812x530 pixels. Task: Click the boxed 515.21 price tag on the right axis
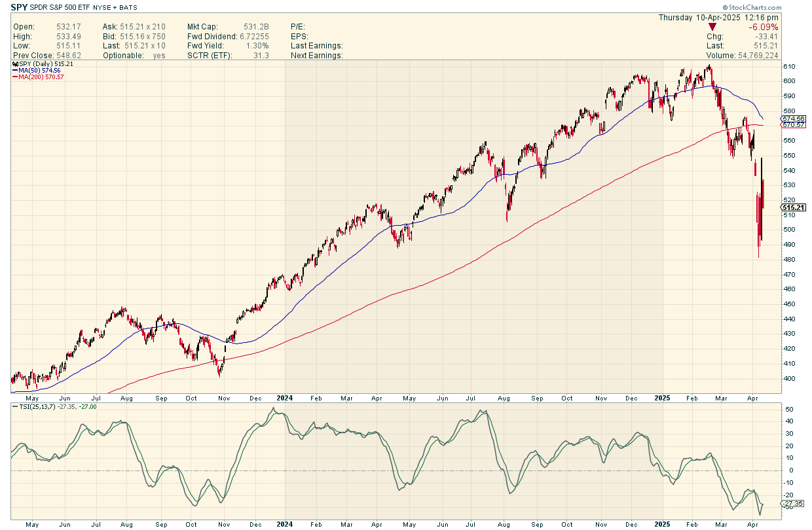point(794,207)
